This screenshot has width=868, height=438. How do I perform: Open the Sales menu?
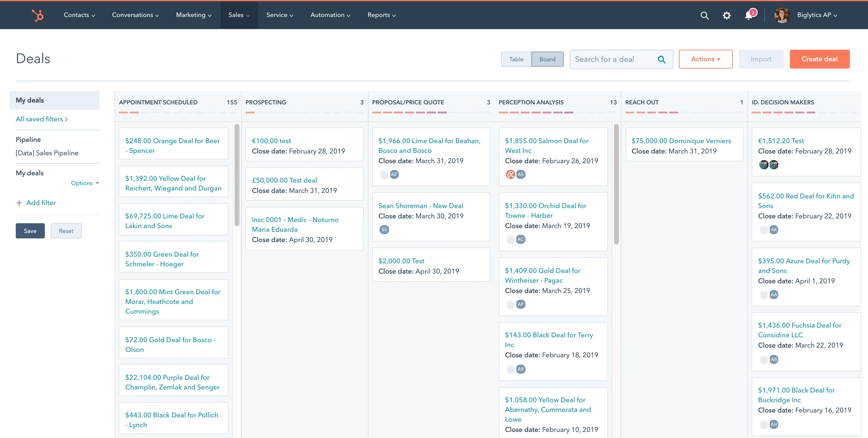(239, 15)
